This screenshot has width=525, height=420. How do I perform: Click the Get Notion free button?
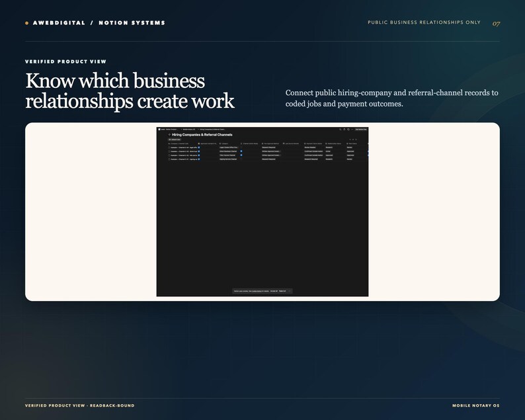pyautogui.click(x=361, y=129)
